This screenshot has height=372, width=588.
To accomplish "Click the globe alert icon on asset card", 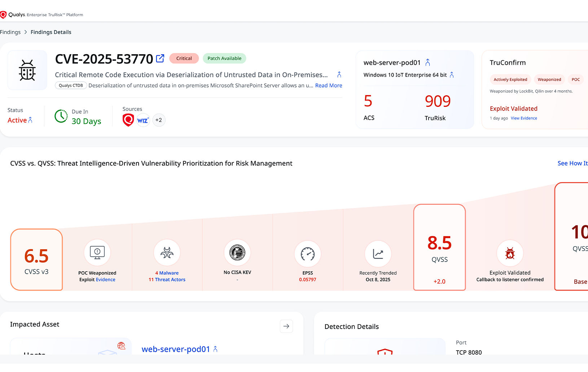I will click(x=121, y=346).
